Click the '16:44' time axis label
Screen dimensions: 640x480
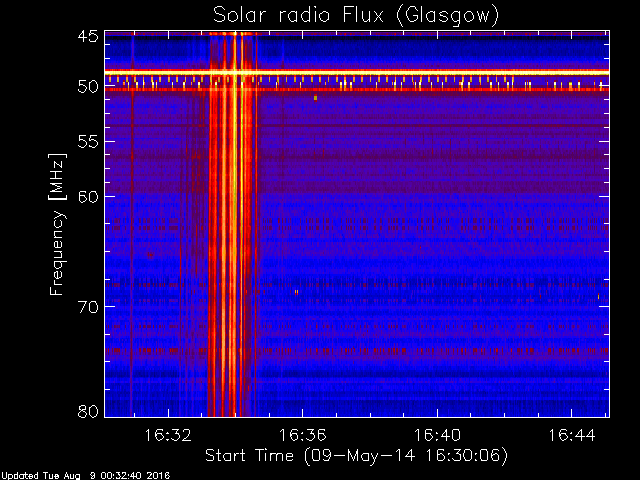(571, 435)
